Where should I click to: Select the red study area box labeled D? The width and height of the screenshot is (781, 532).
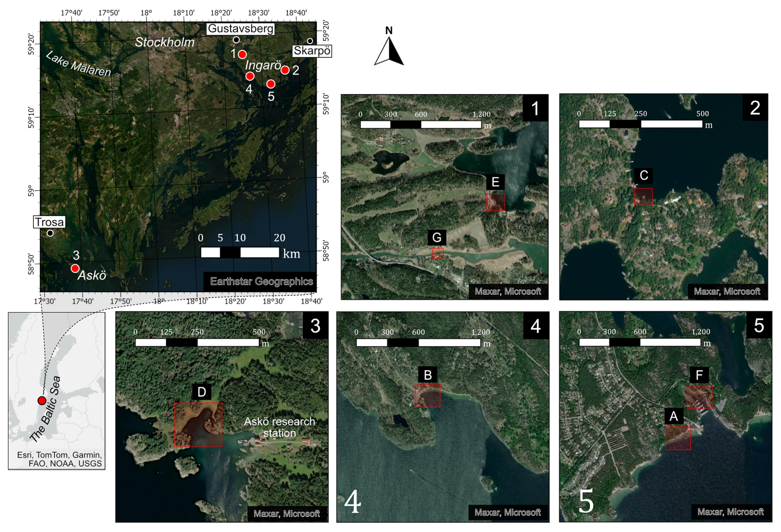[198, 425]
